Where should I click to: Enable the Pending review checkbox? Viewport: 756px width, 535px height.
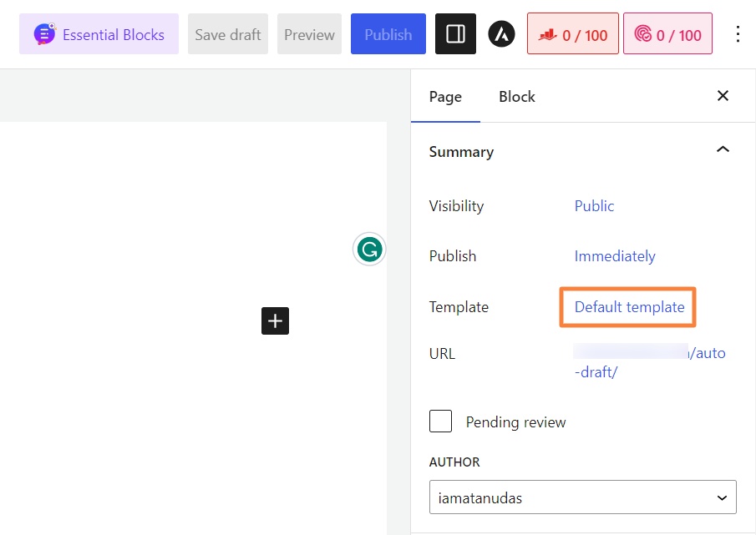click(x=441, y=421)
